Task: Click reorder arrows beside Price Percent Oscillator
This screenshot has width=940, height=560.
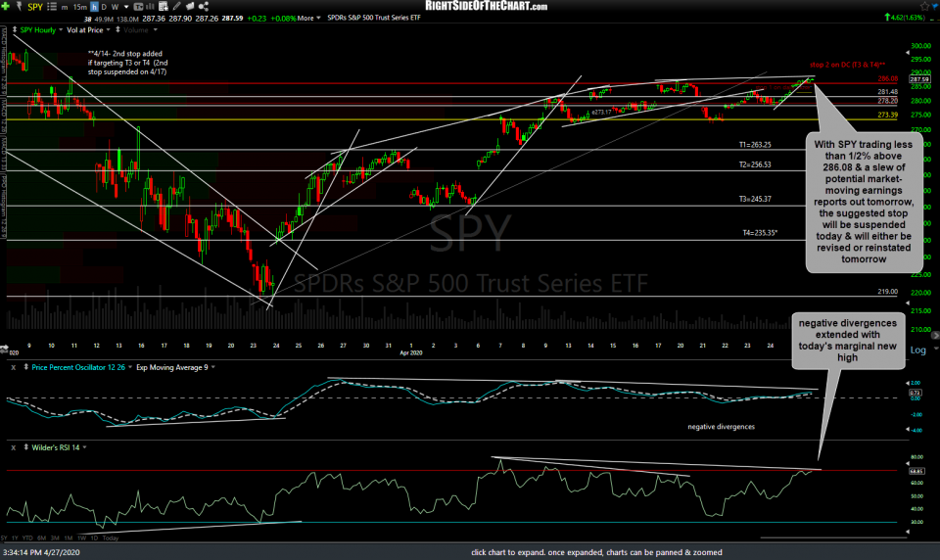Action: (x=25, y=367)
